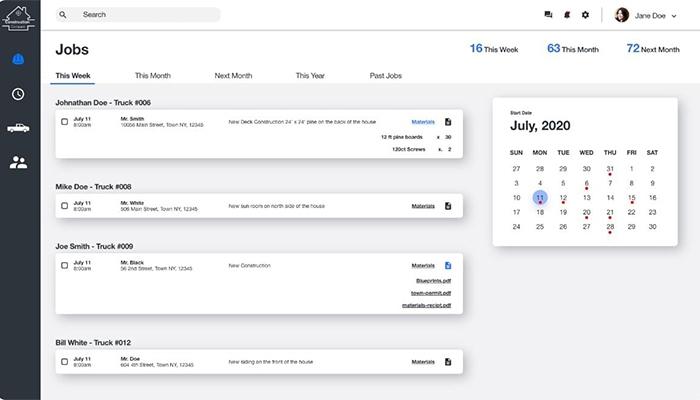
Task: Switch to the Past Jobs tab
Action: 386,75
